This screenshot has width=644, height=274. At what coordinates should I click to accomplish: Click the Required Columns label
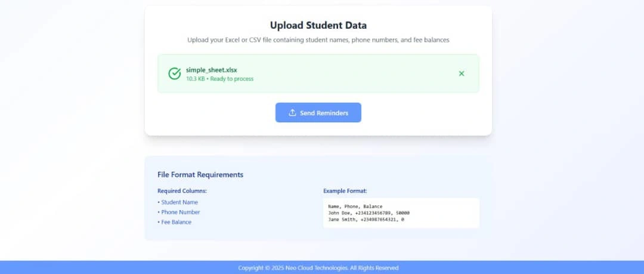coord(182,191)
